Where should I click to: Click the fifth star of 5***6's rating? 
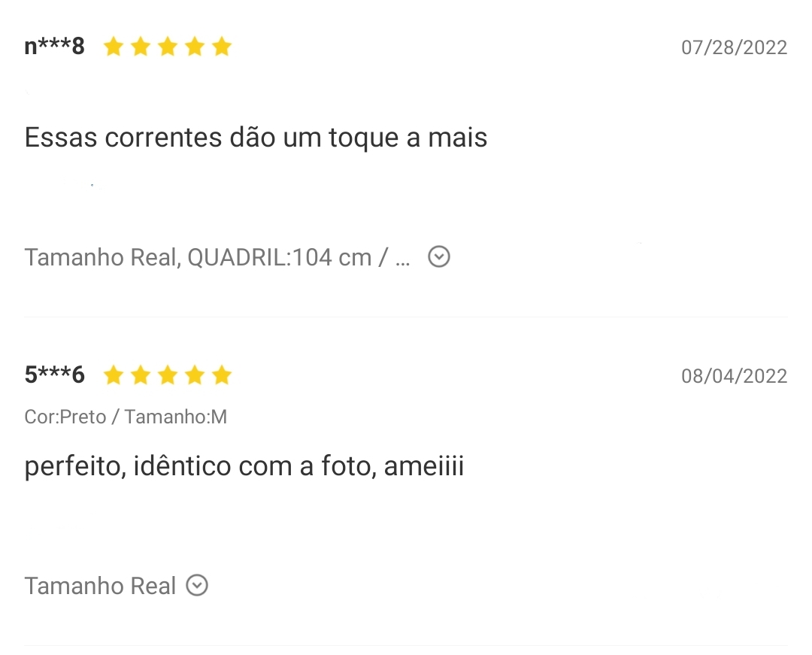coord(222,375)
